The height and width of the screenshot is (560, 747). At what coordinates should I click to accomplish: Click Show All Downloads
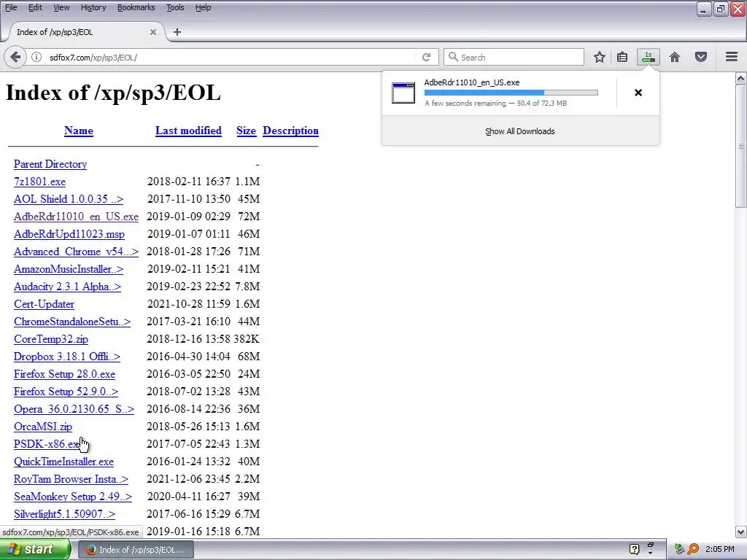pos(520,131)
